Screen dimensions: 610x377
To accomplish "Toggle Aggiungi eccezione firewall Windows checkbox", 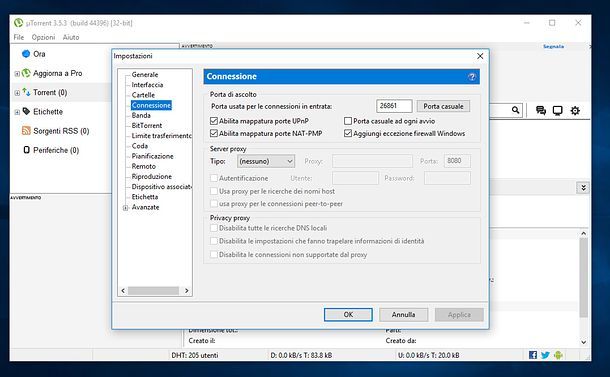I will 348,133.
